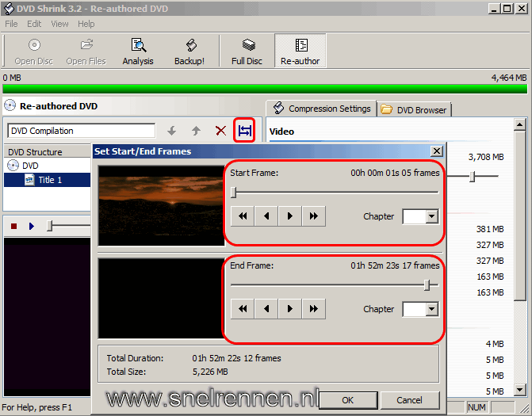
Task: Click Cancel in Set Start/End Frames dialog
Action: [410, 400]
